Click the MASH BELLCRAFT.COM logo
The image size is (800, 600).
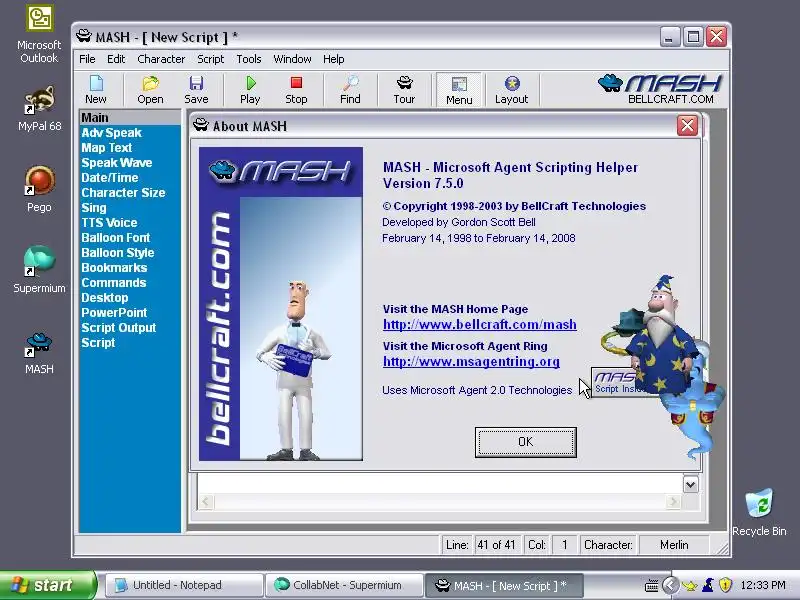tap(660, 89)
